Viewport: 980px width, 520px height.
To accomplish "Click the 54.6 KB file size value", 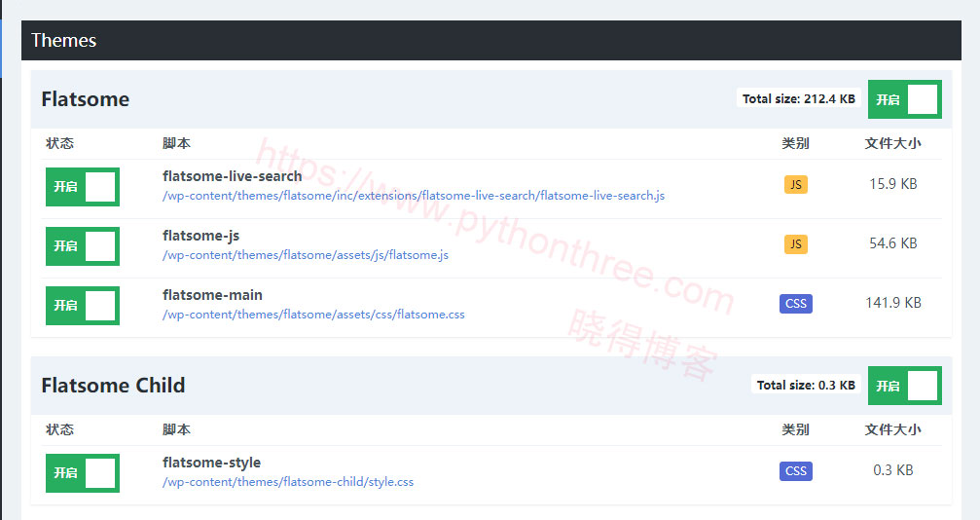I will pyautogui.click(x=892, y=243).
